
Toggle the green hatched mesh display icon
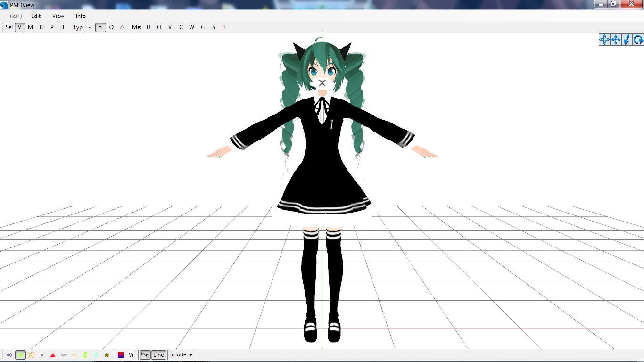tap(20, 355)
